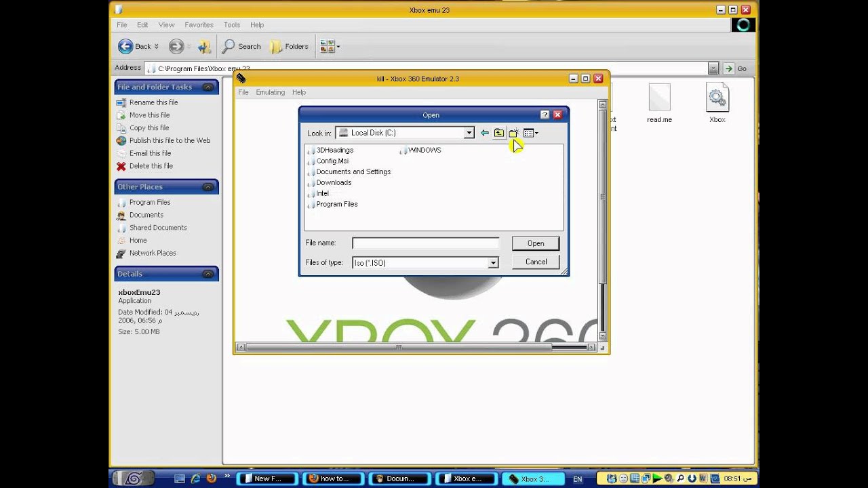Launch Internet Explorer from Quick Launch
This screenshot has width=868, height=488.
195,479
